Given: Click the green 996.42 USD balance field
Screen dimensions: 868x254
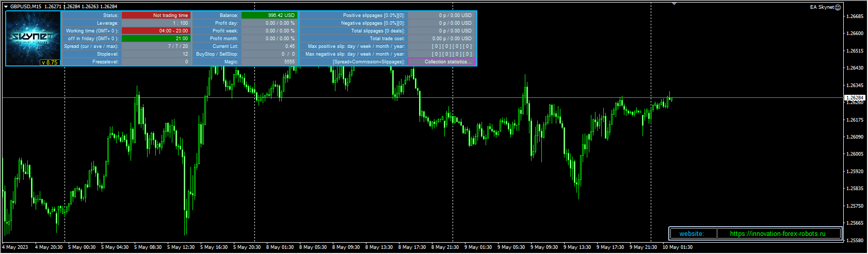Looking at the screenshot, I should 268,15.
